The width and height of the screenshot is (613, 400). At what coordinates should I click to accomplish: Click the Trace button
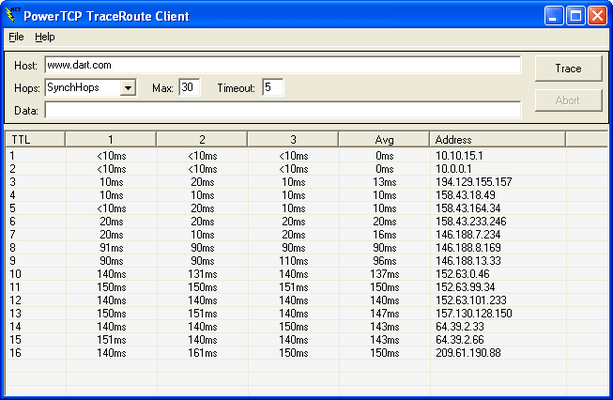tap(568, 69)
